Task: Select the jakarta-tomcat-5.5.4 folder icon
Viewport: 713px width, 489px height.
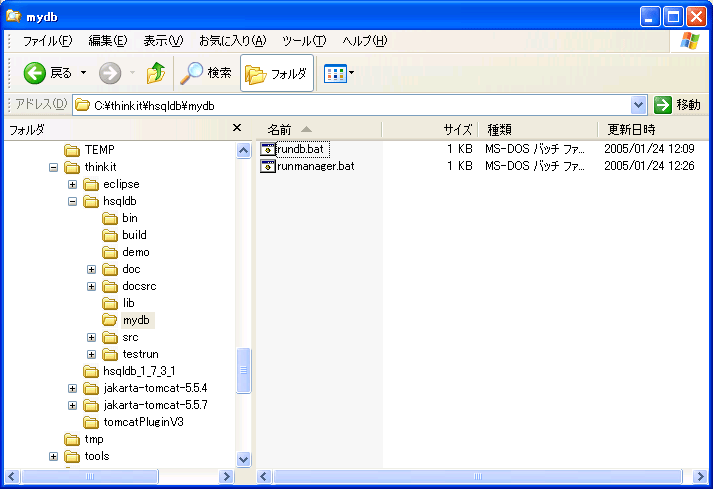Action: [91, 388]
